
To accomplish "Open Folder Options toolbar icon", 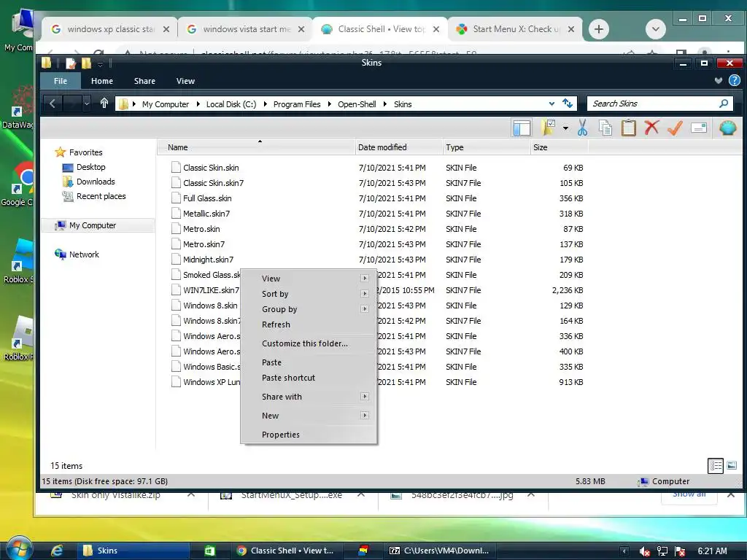I will pyautogui.click(x=548, y=128).
